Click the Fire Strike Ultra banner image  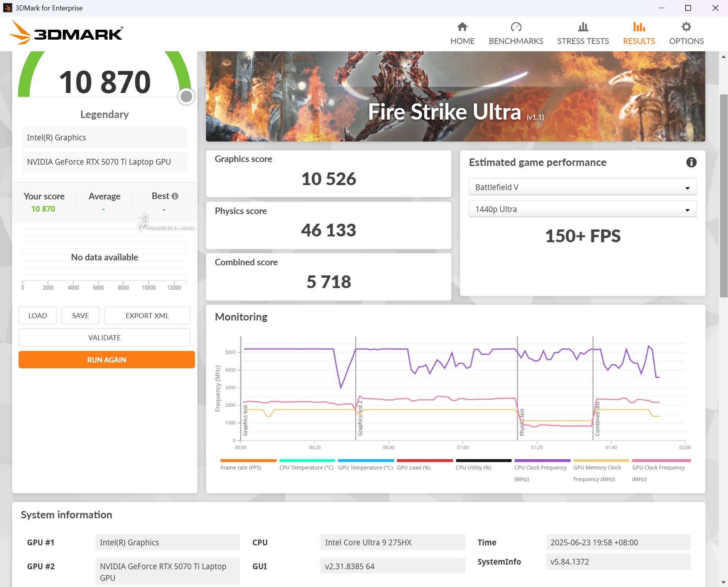[x=455, y=96]
